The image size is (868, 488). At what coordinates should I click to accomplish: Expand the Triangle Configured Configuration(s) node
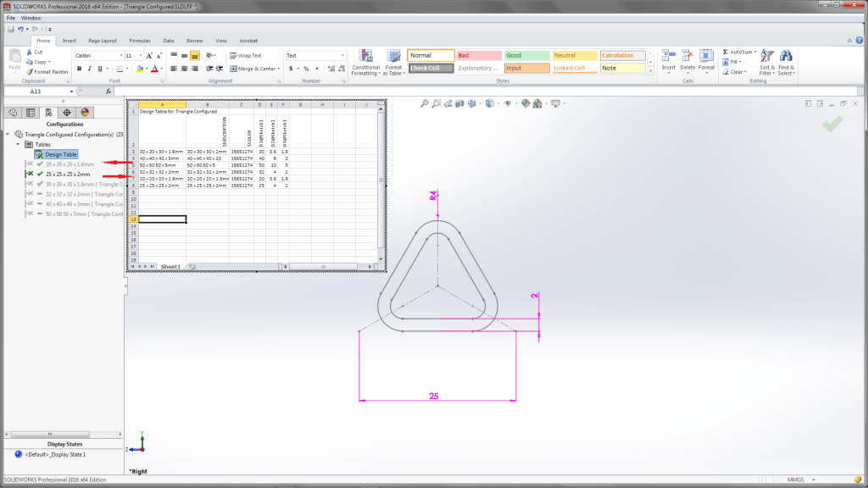click(7, 133)
